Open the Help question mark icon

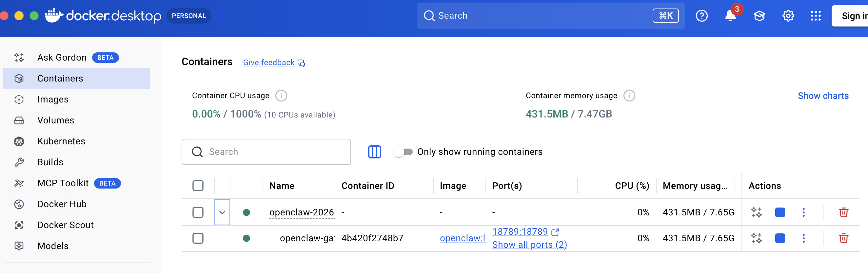701,16
